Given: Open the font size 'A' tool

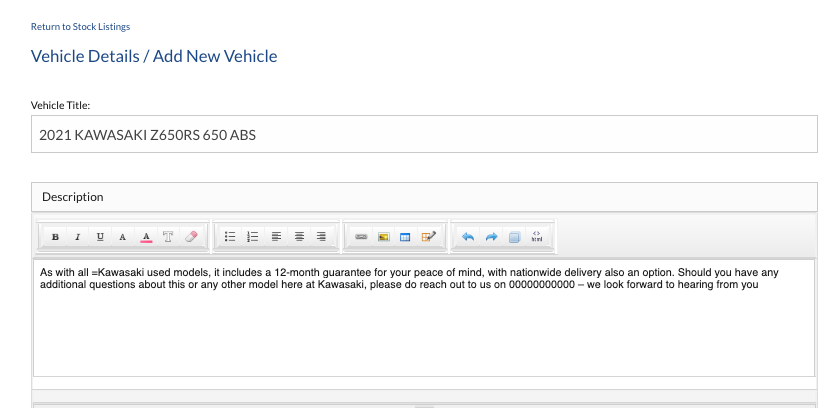Looking at the screenshot, I should click(x=123, y=237).
